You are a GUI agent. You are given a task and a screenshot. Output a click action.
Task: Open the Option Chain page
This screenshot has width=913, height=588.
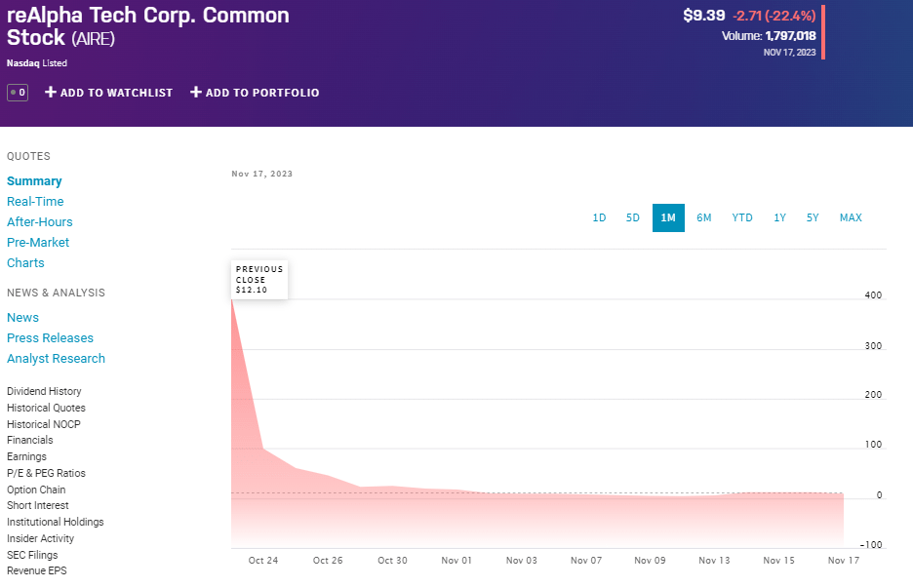point(35,490)
